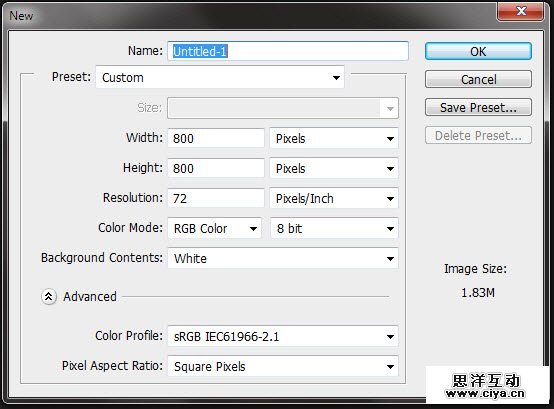Click the Resolution value input field
The height and width of the screenshot is (409, 554).
coord(216,198)
